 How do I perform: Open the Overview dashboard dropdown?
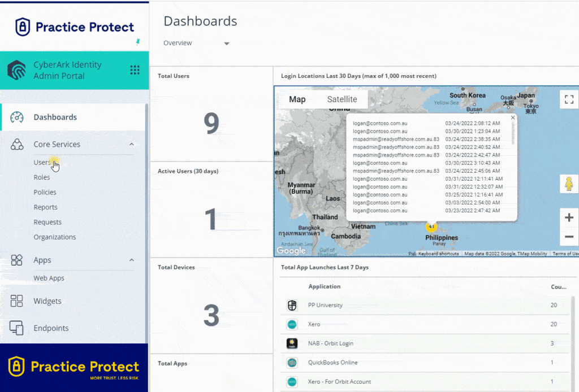point(196,43)
